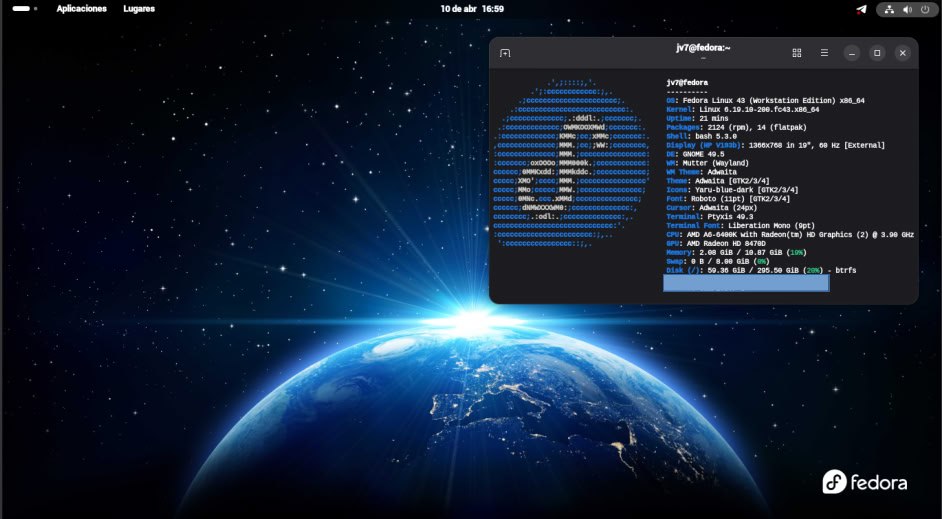The width and height of the screenshot is (942, 519).
Task: Click the bold 'jv7@fedora' header in the terminal output
Action: (687, 83)
